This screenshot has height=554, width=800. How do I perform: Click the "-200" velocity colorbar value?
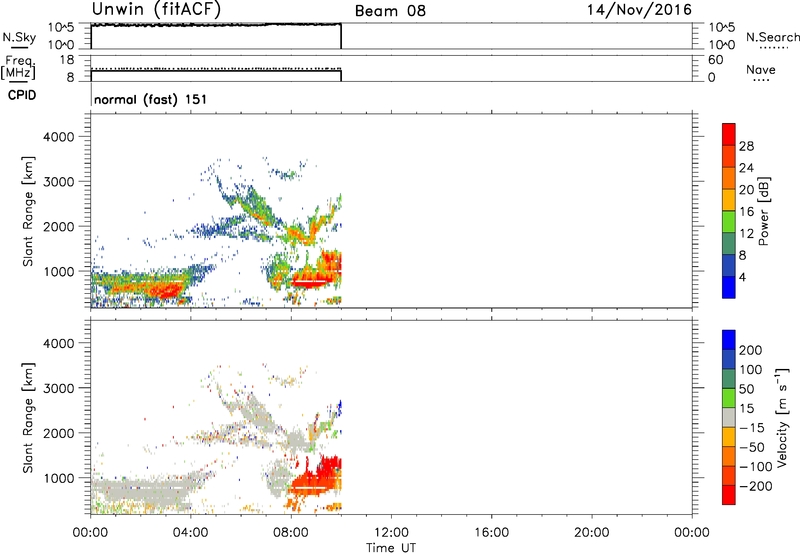[755, 486]
